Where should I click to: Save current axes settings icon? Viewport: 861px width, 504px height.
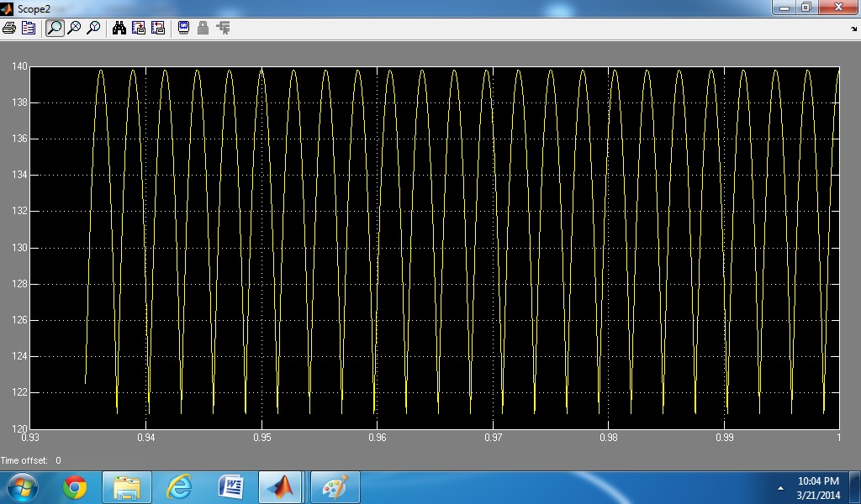[139, 28]
